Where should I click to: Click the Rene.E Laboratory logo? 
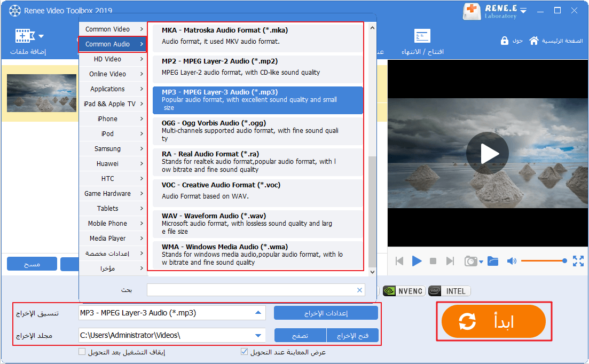click(490, 11)
